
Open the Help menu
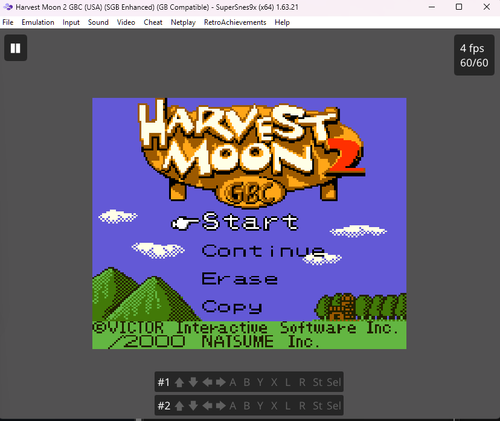[282, 22]
